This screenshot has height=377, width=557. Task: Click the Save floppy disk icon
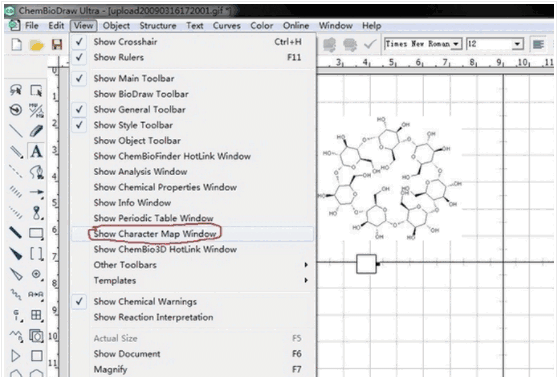click(57, 44)
